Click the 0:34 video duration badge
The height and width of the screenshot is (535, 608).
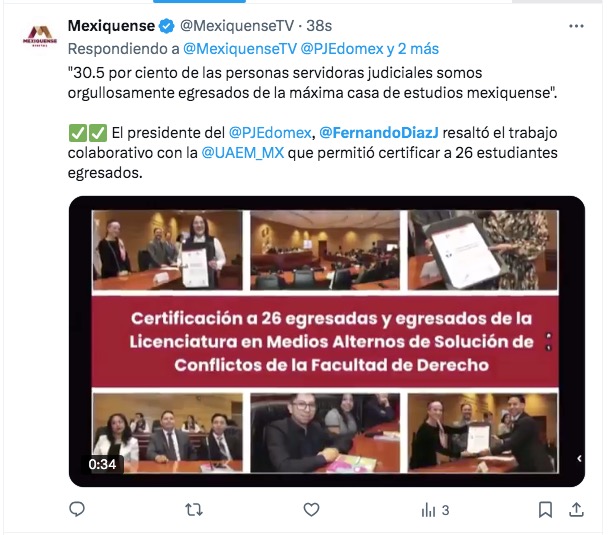102,464
